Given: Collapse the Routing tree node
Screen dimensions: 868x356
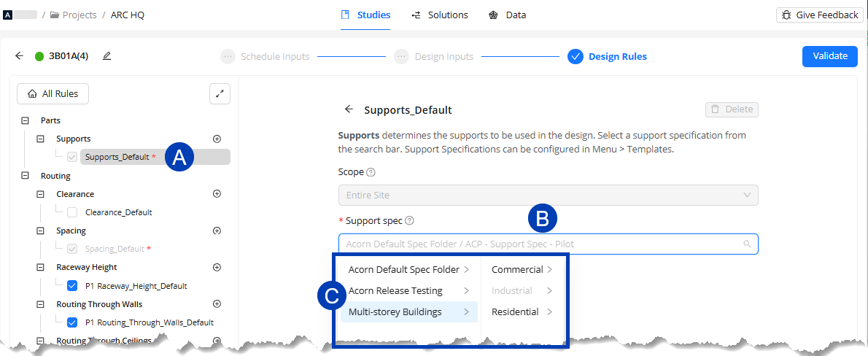Looking at the screenshot, I should pyautogui.click(x=25, y=176).
